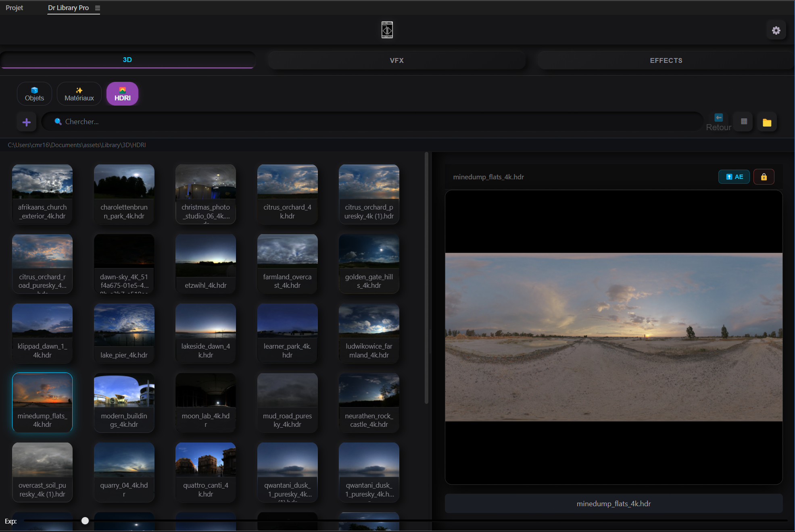Select afrikaans_church_exterior_4k.hdr thumbnail
The image size is (795, 532).
point(42,194)
